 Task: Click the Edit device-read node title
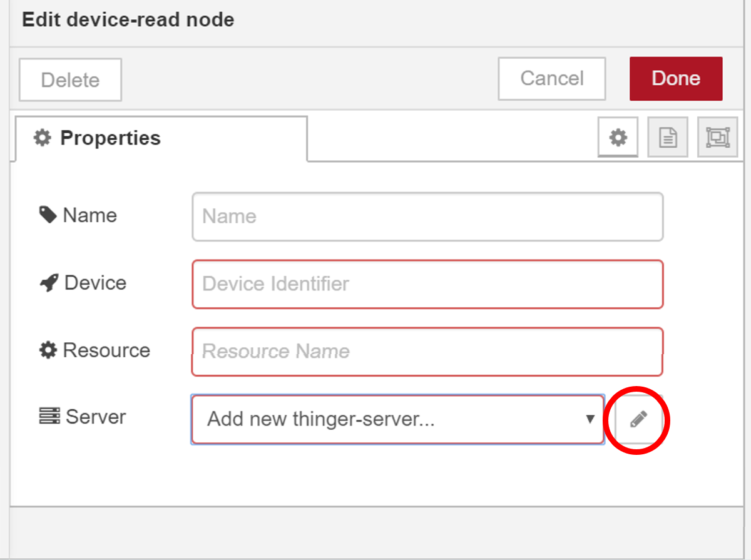(x=128, y=19)
